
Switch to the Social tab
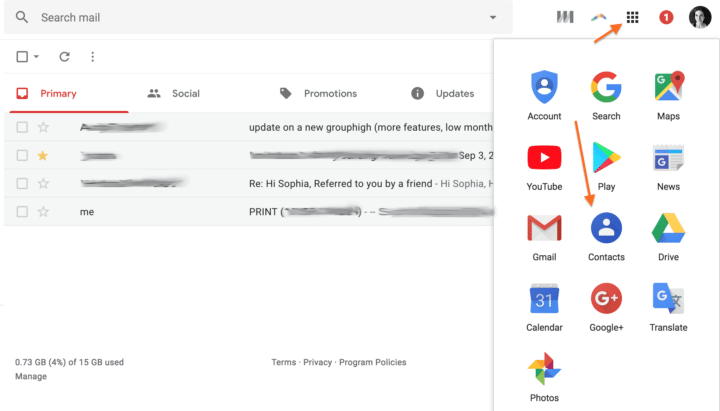(174, 94)
